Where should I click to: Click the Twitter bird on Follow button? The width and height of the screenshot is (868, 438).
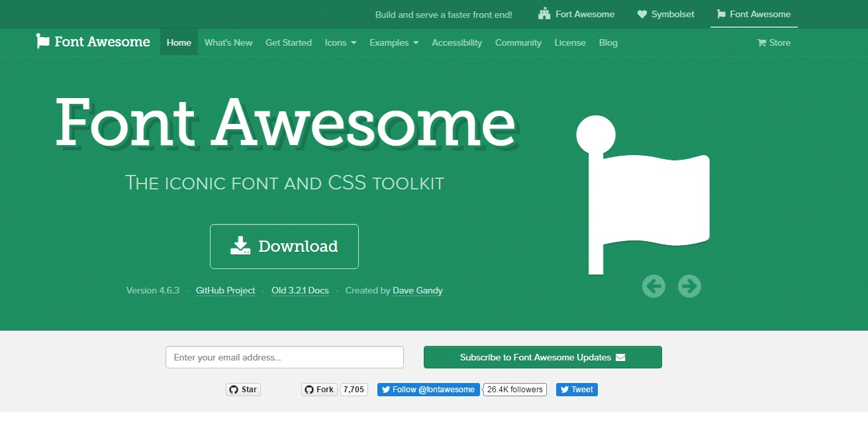(x=385, y=390)
